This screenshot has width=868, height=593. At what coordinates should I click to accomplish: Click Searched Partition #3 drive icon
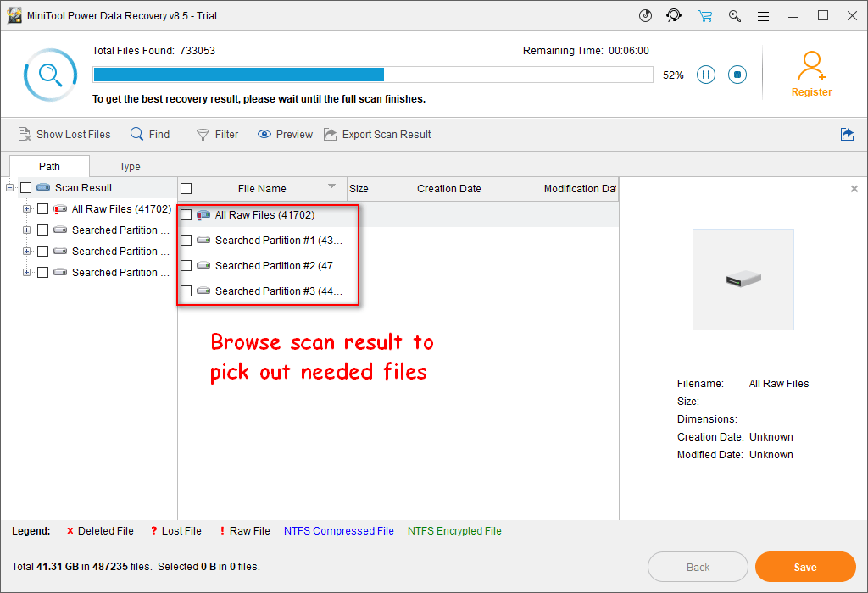point(203,291)
